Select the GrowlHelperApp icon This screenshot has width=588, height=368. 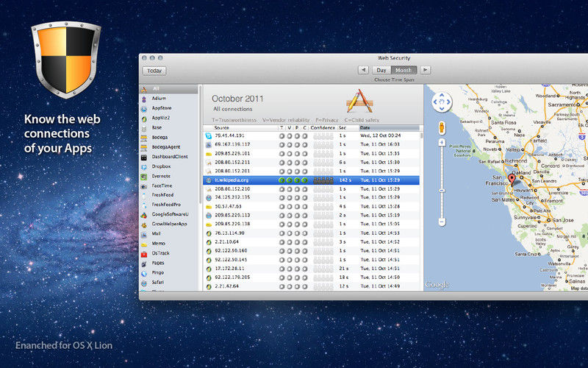[144, 225]
